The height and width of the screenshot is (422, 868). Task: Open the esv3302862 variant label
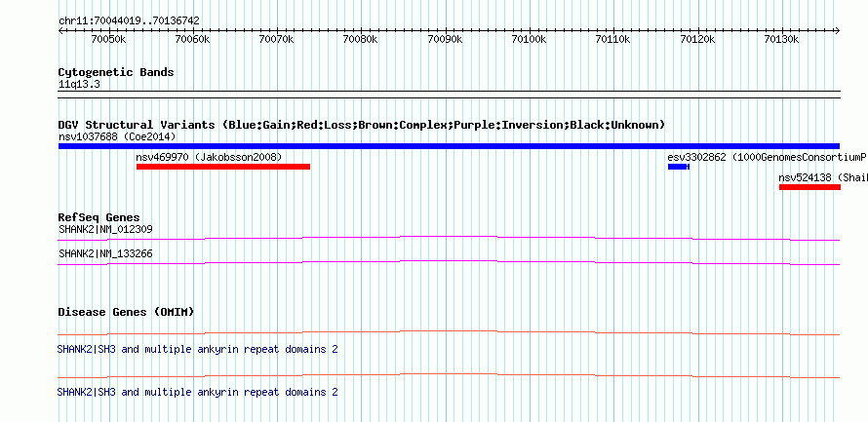coord(768,157)
